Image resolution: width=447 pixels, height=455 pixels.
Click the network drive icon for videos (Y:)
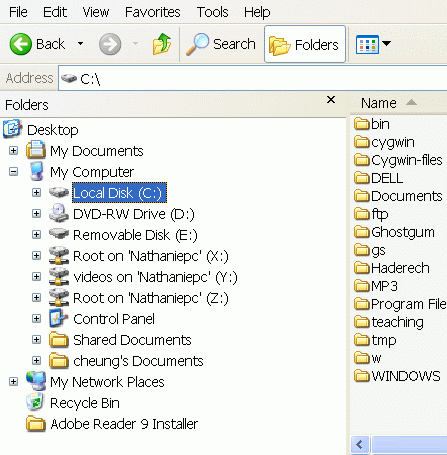(59, 276)
